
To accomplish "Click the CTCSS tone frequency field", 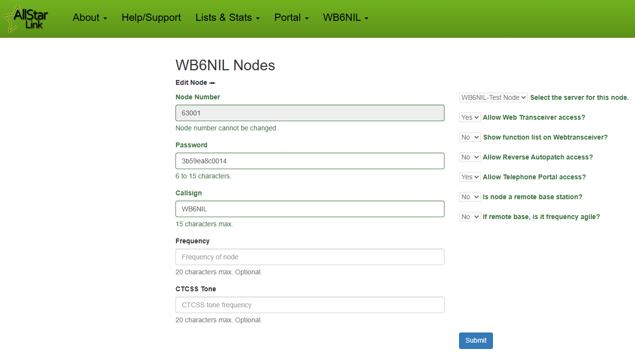I will pyautogui.click(x=310, y=305).
